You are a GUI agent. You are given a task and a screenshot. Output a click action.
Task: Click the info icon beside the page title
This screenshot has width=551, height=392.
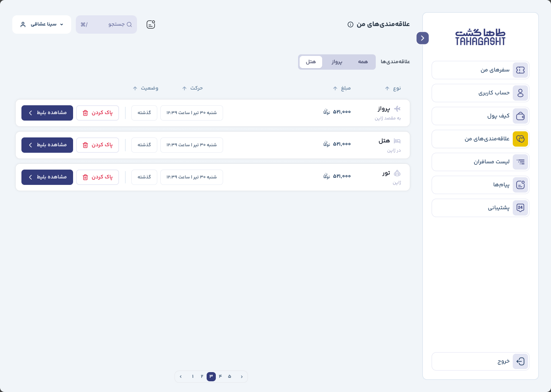click(350, 24)
